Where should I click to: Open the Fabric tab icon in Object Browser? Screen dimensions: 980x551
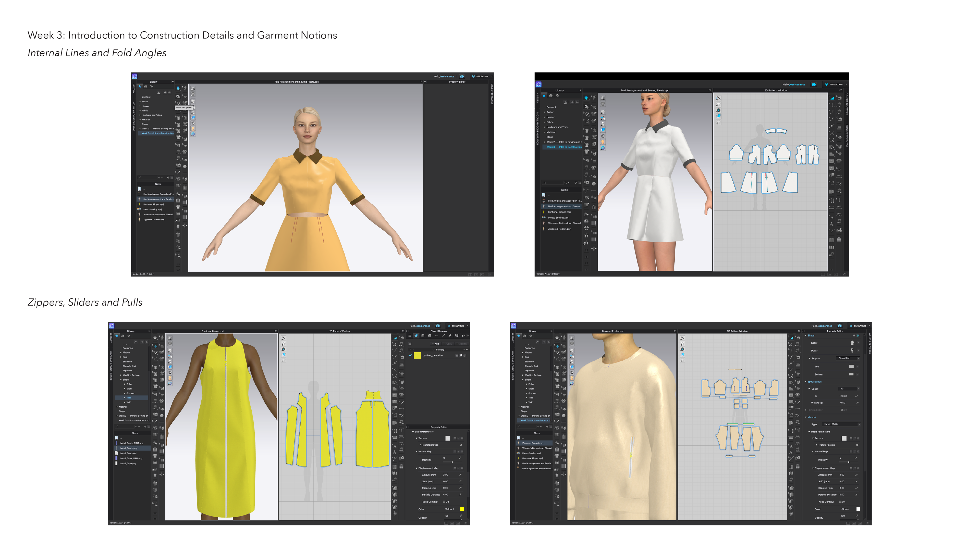416,336
